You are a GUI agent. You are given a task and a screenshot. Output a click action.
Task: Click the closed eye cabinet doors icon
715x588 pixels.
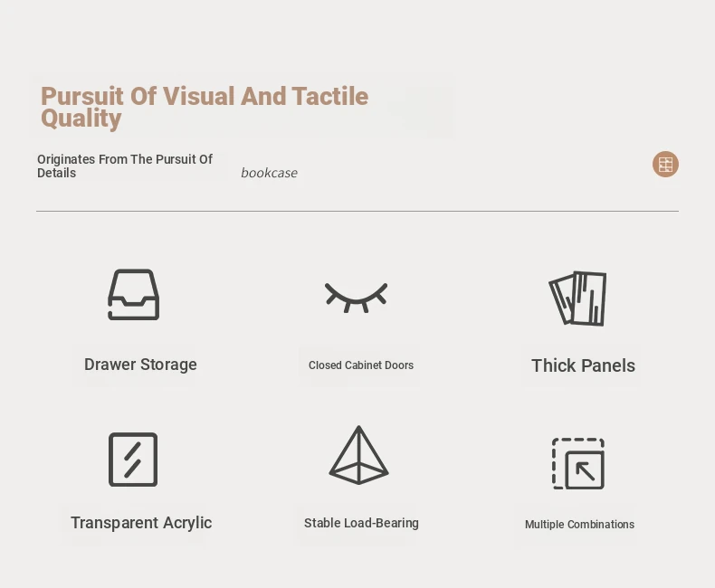tap(356, 298)
